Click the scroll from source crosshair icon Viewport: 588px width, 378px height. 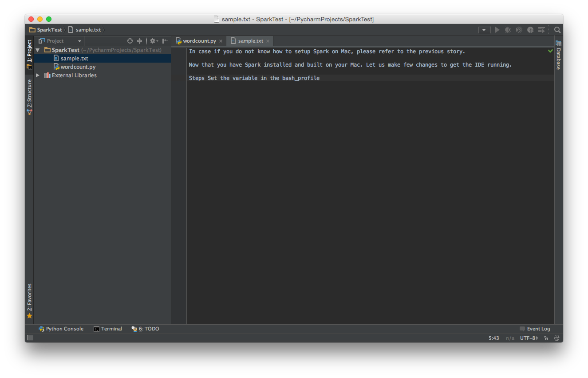click(130, 41)
